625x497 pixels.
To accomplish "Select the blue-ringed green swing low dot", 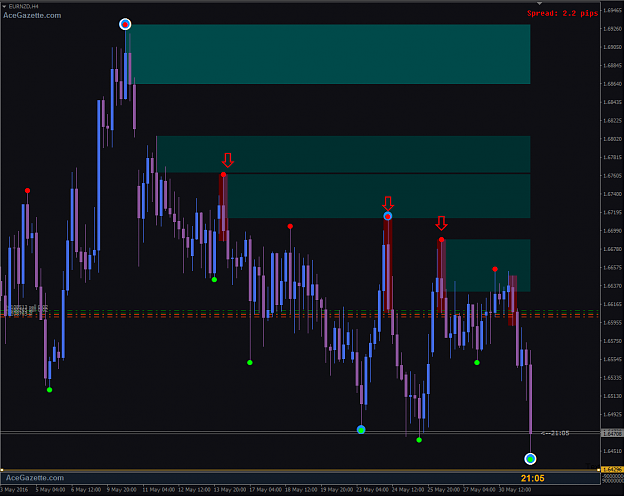I will click(x=361, y=430).
